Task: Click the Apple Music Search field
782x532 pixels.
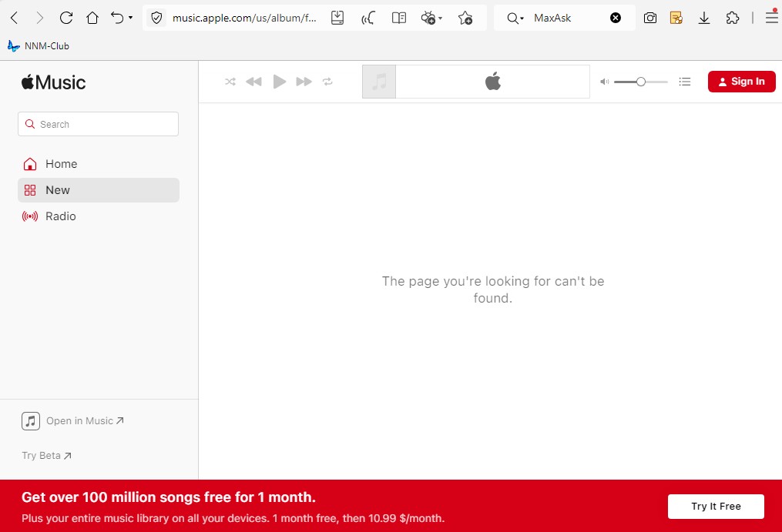Action: pos(99,124)
